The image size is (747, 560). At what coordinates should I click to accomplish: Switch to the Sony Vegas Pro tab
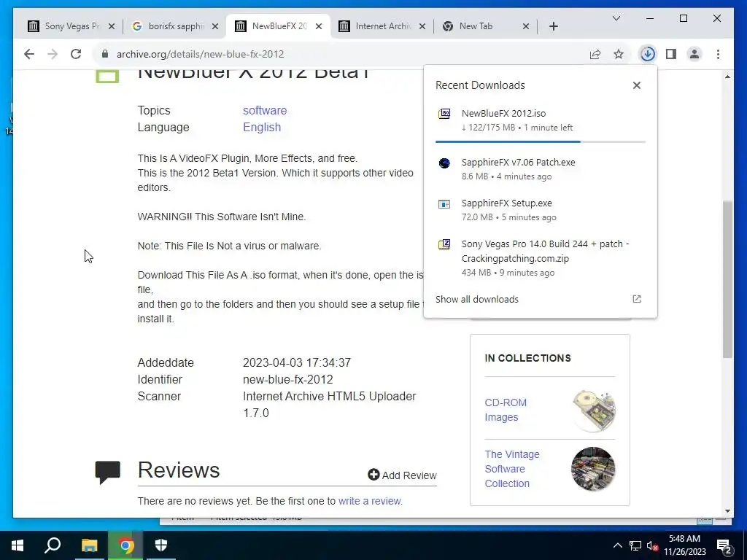(x=72, y=26)
